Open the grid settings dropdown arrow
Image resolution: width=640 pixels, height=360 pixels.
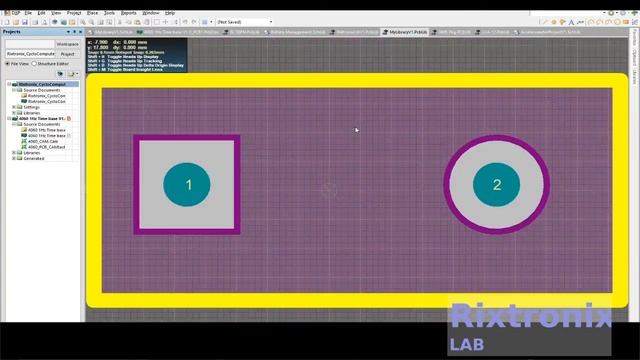pyautogui.click(x=211, y=22)
